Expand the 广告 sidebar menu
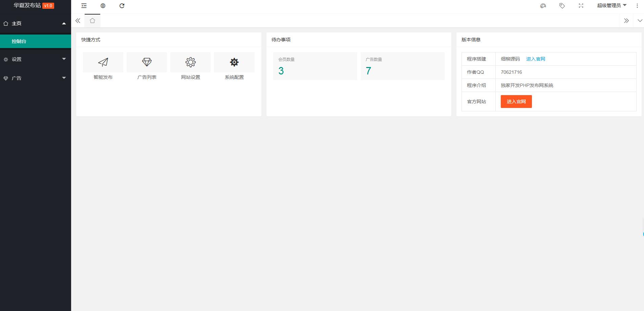This screenshot has height=311, width=644. (35, 78)
